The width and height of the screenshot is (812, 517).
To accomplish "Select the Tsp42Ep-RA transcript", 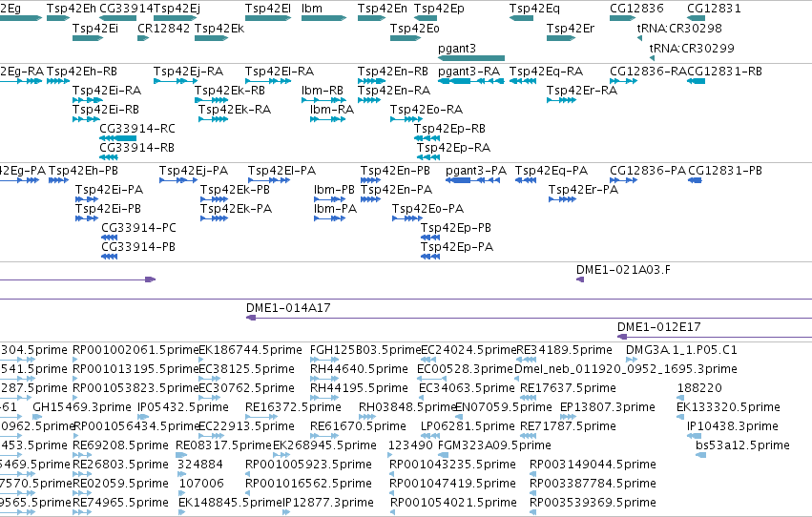I will [428, 157].
